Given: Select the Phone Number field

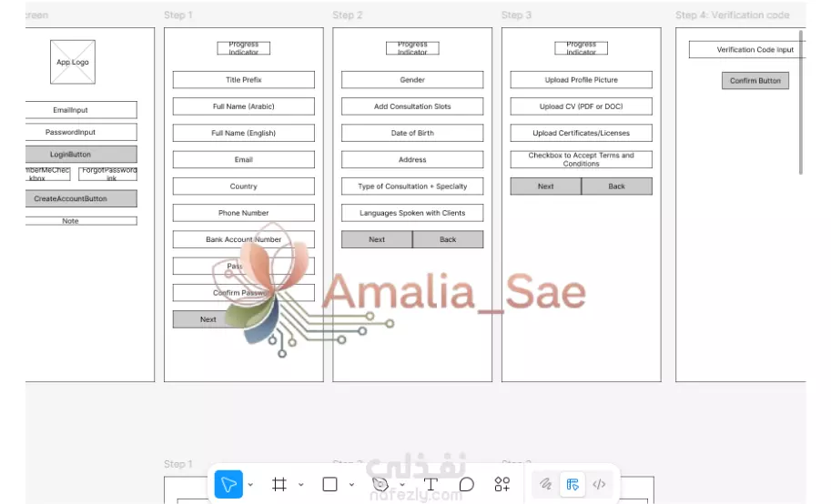Looking at the screenshot, I should point(243,213).
